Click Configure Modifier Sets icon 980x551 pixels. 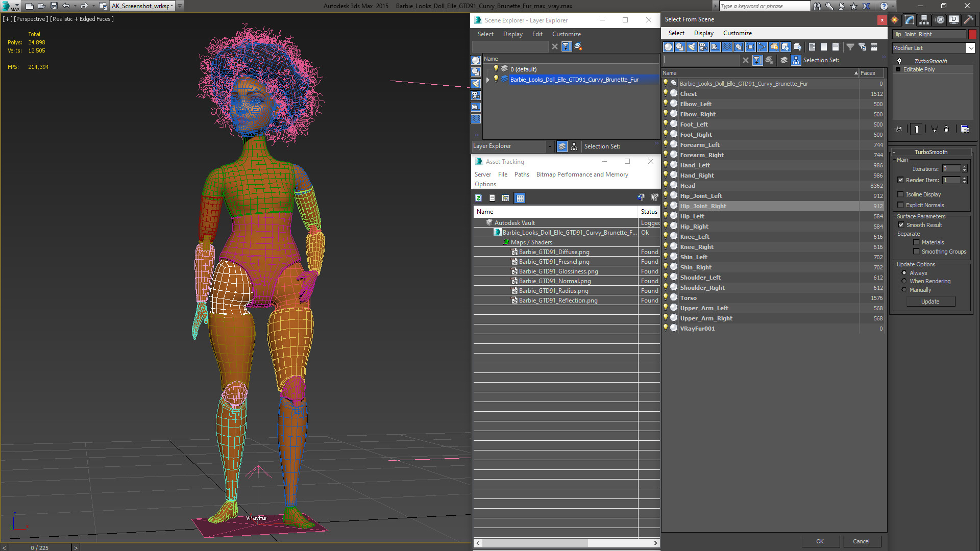(965, 129)
